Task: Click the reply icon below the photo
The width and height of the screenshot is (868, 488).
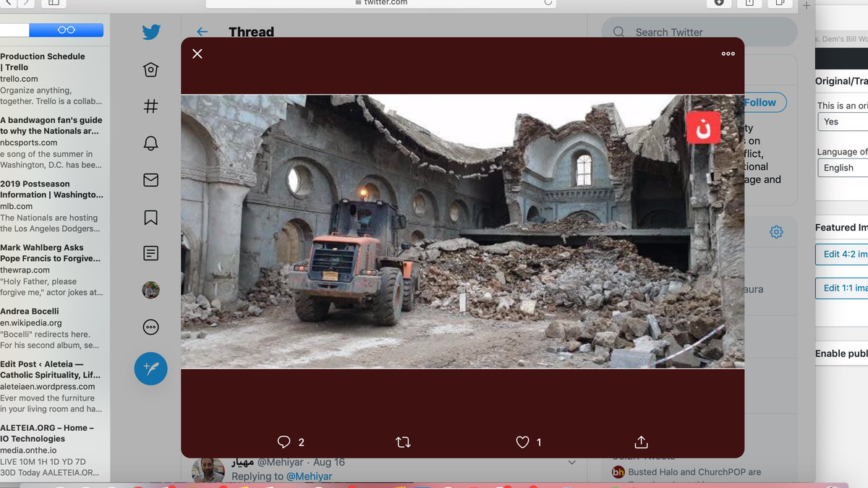Action: [284, 442]
